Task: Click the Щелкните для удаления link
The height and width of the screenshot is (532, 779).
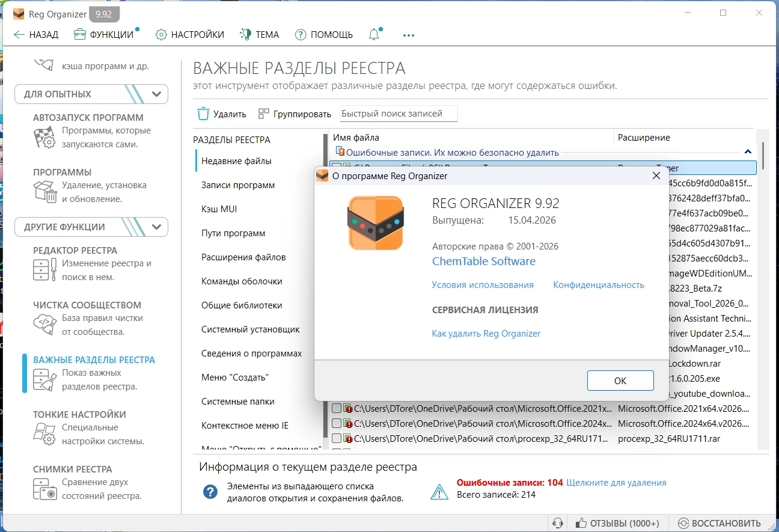Action: tap(617, 483)
